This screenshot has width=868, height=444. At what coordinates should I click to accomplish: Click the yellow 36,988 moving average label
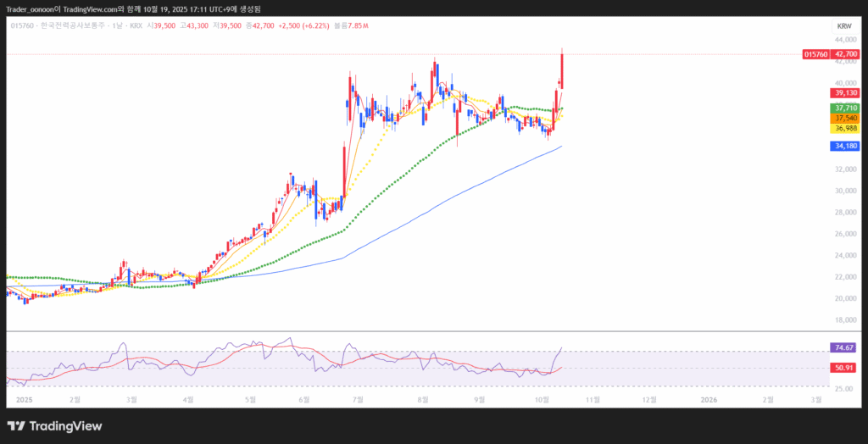point(845,128)
